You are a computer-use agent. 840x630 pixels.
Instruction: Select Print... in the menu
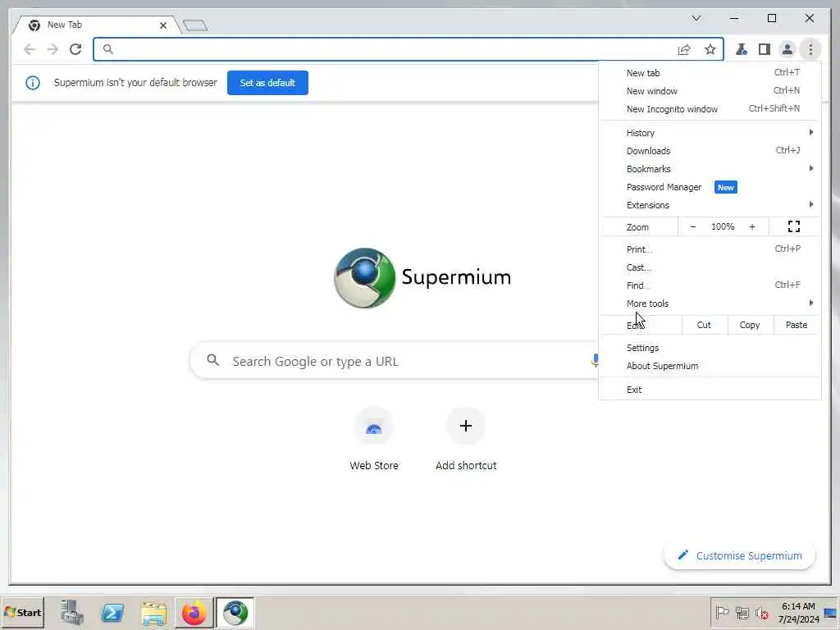(710, 249)
